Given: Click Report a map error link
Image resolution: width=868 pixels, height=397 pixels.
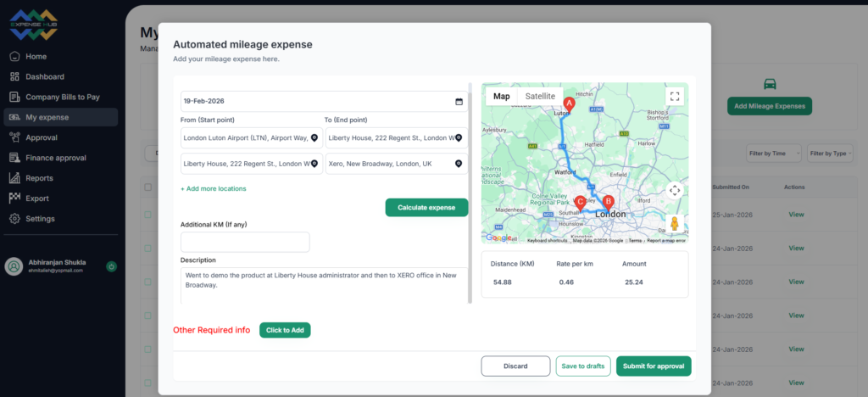Looking at the screenshot, I should point(666,241).
